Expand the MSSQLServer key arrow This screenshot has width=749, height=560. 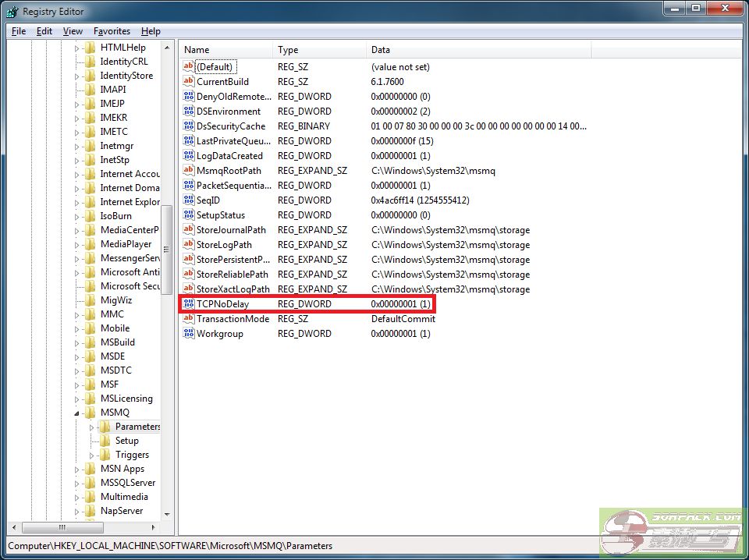click(x=76, y=484)
